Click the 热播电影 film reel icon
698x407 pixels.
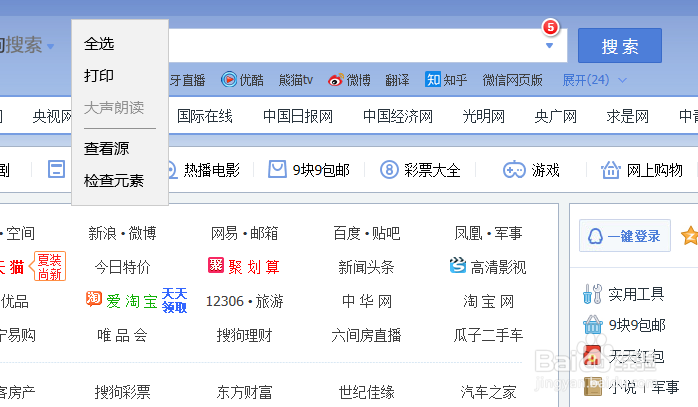pos(171,170)
